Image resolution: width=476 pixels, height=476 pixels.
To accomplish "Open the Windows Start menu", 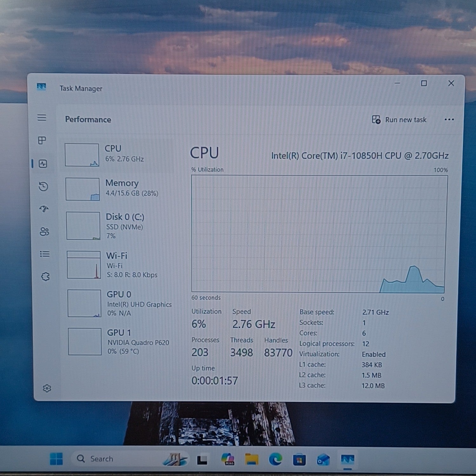I will [x=56, y=459].
